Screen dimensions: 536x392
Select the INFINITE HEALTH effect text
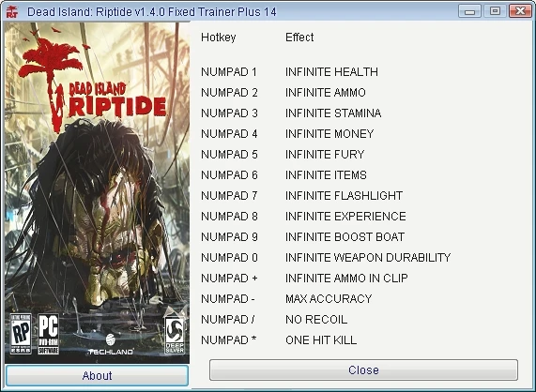coord(331,72)
